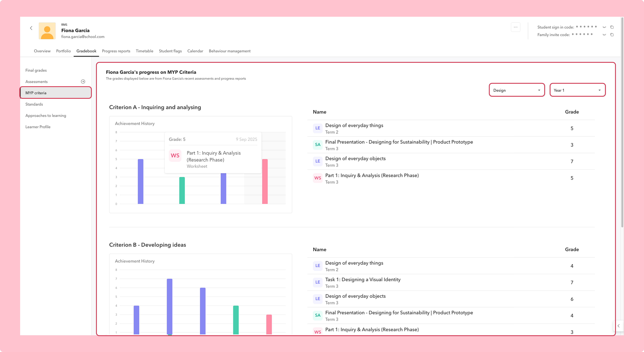Click the vertical page scrollbar

622,122
